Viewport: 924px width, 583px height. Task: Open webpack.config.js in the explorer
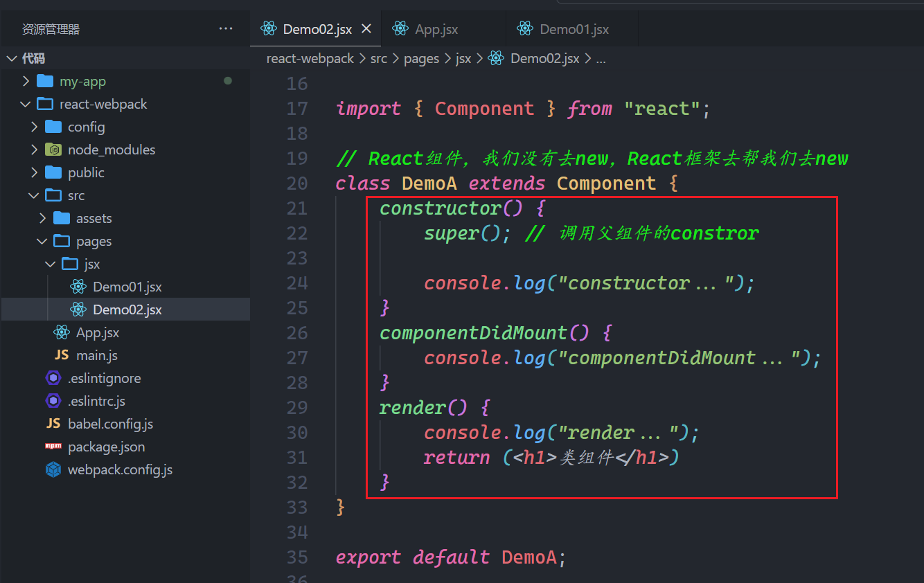(x=125, y=469)
